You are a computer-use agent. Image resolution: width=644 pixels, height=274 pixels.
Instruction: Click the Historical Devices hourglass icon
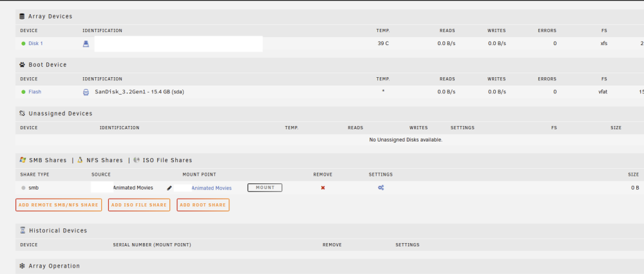tap(23, 230)
